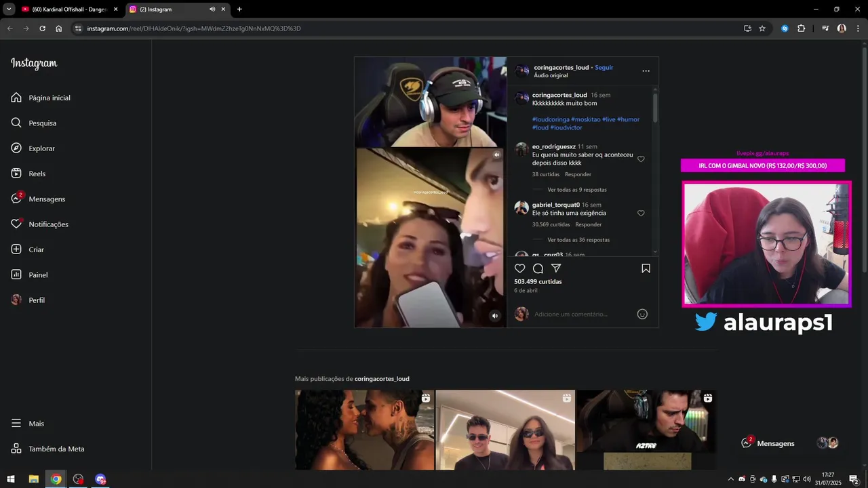Like gabriel_torquat0's comment
Viewport: 868px width, 488px height.
641,213
